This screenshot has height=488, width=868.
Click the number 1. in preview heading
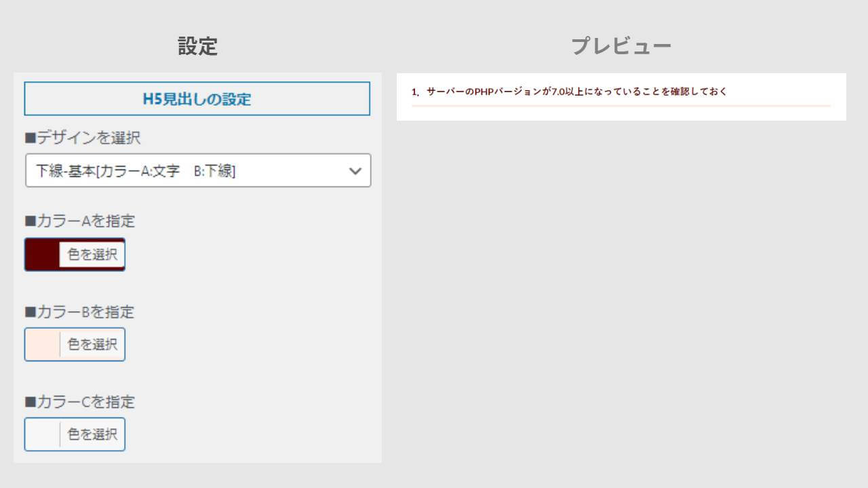click(416, 92)
